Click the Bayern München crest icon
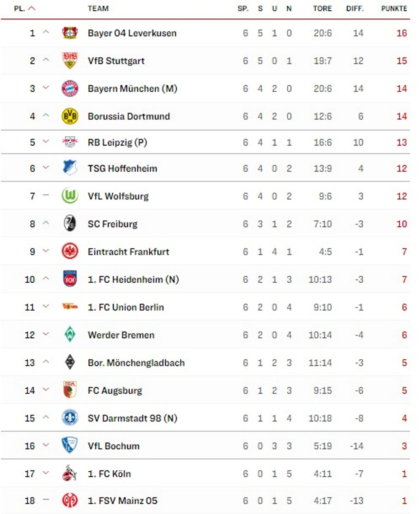This screenshot has width=420, height=514. (x=70, y=88)
